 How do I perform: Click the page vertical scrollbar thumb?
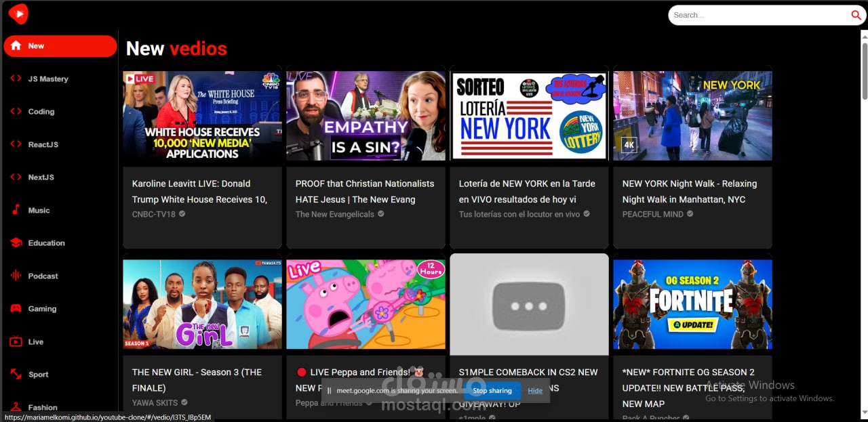pyautogui.click(x=865, y=70)
